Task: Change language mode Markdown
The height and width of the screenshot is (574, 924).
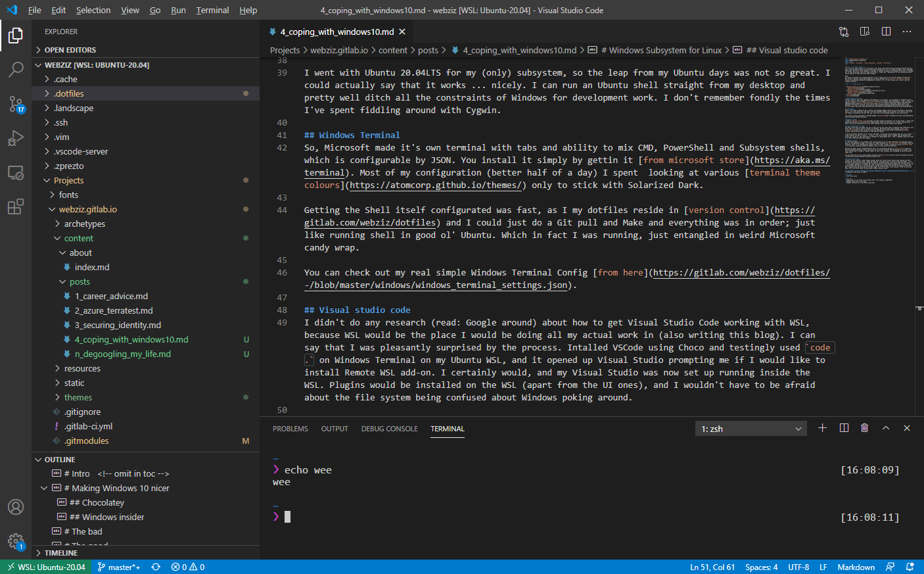Action: (856, 567)
